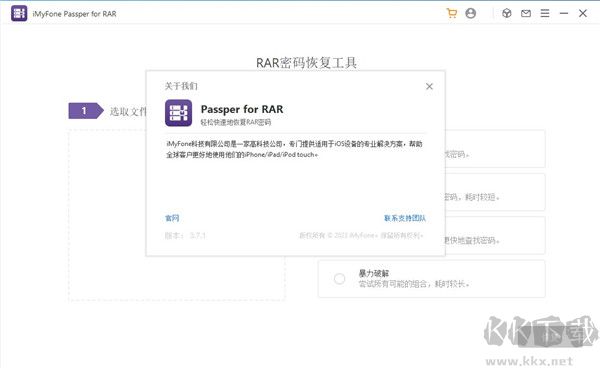Viewport: 600px width, 368px height.
Task: Open the mail feedback icon
Action: coord(526,13)
